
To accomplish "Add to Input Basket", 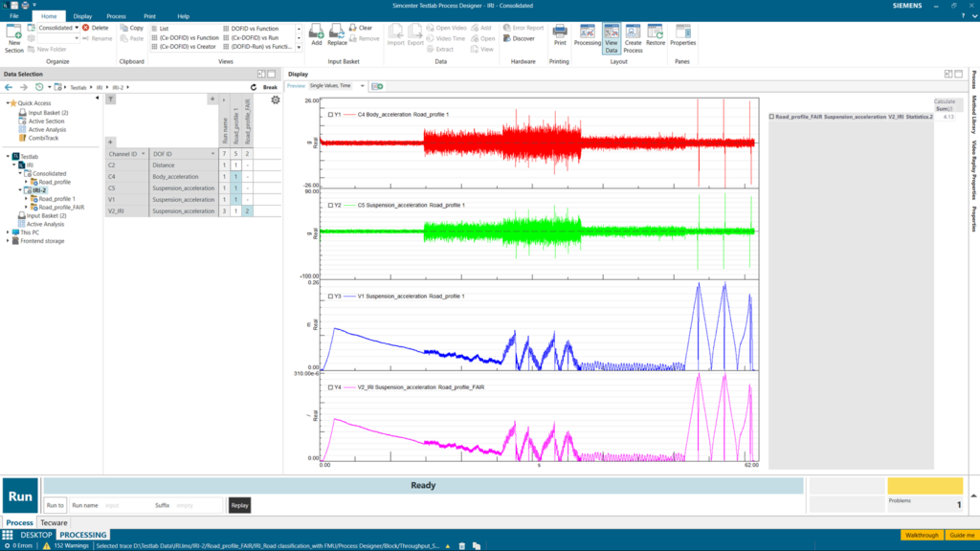I will tap(316, 35).
